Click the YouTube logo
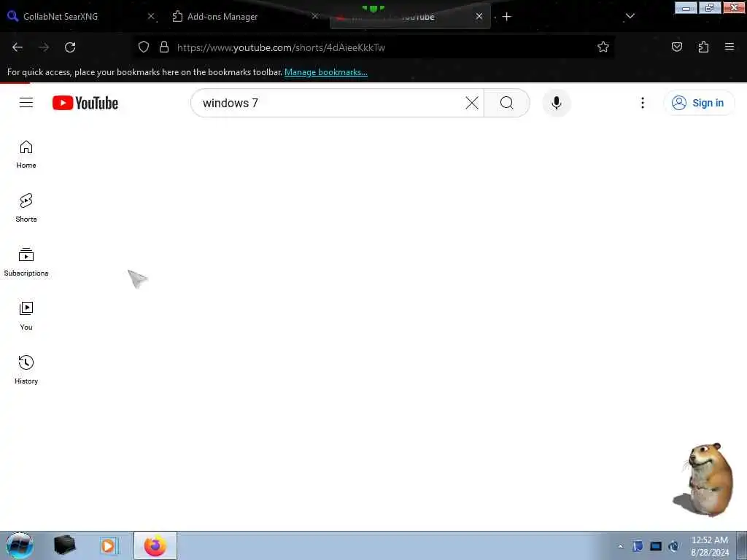Viewport: 747px width, 560px height. tap(85, 103)
